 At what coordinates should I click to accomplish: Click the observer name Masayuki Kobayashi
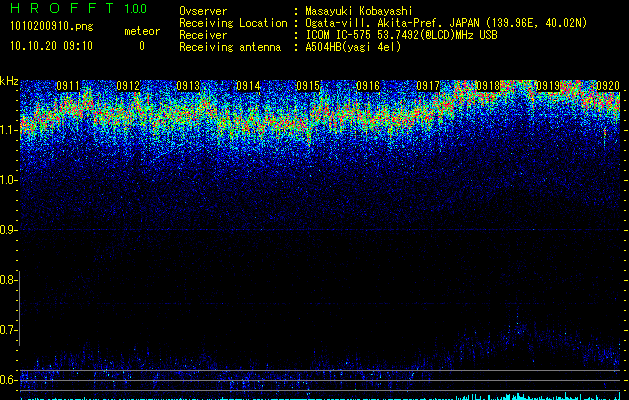(358, 11)
